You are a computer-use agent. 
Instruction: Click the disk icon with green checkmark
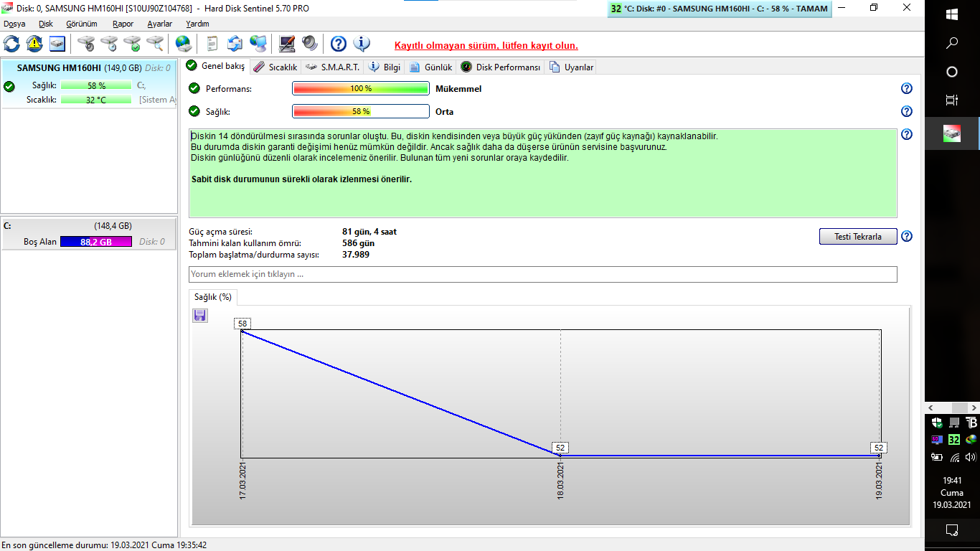[132, 44]
